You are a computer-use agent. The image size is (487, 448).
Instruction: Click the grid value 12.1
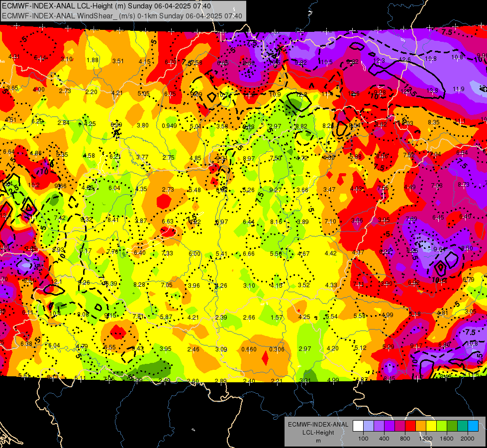coord(57,282)
